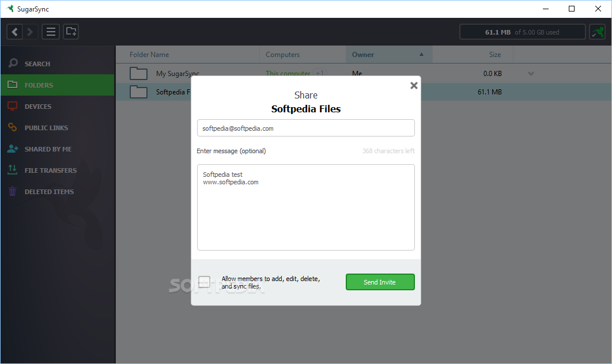612x364 pixels.
Task: Click the Shared By Me person icon
Action: [13, 149]
